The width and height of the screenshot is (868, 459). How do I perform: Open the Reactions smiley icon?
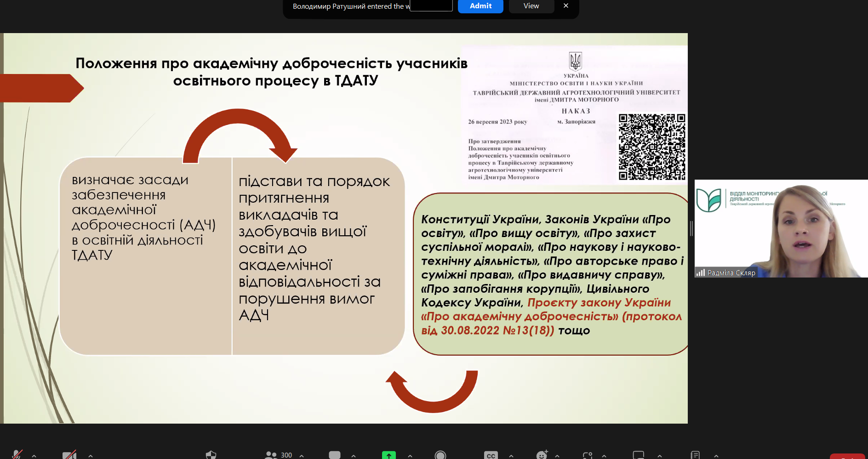point(542,455)
